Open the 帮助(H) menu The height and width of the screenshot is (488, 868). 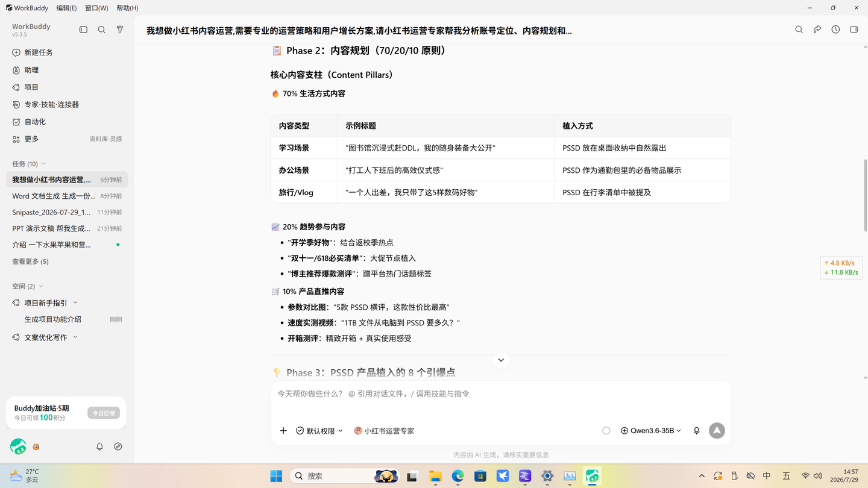(x=127, y=8)
